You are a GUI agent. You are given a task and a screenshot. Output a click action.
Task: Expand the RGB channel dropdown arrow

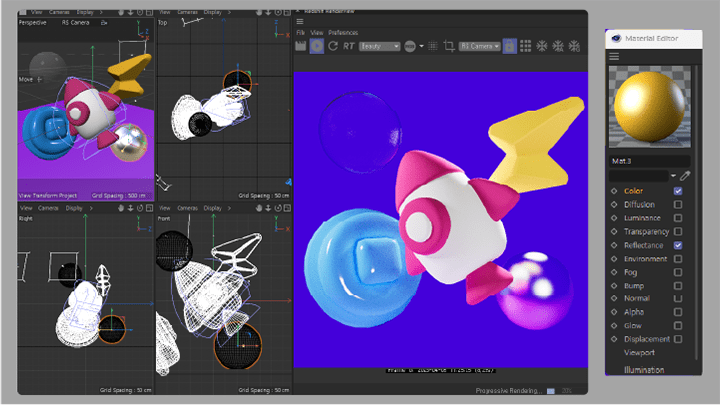click(x=422, y=46)
